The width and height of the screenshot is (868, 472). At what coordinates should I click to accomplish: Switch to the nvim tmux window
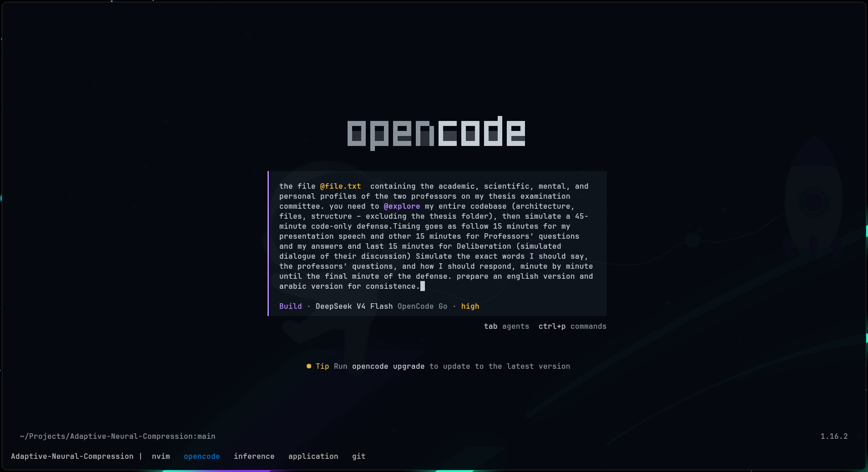click(x=161, y=456)
